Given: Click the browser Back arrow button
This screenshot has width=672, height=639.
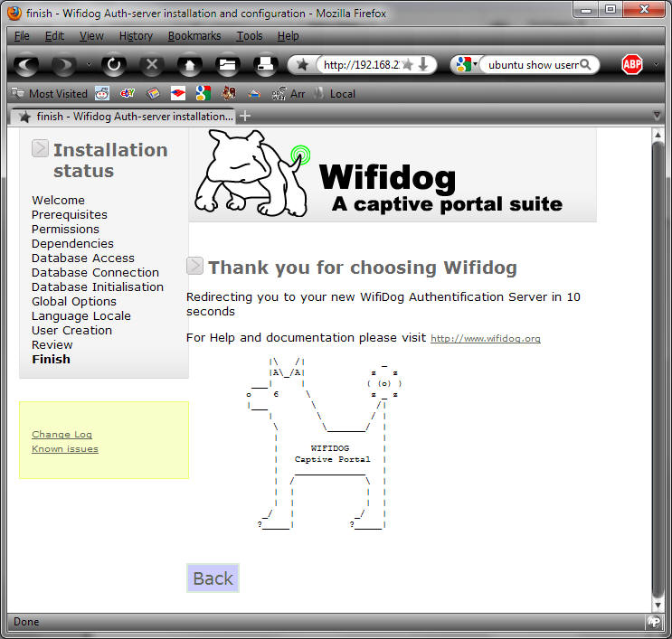Looking at the screenshot, I should [x=26, y=65].
